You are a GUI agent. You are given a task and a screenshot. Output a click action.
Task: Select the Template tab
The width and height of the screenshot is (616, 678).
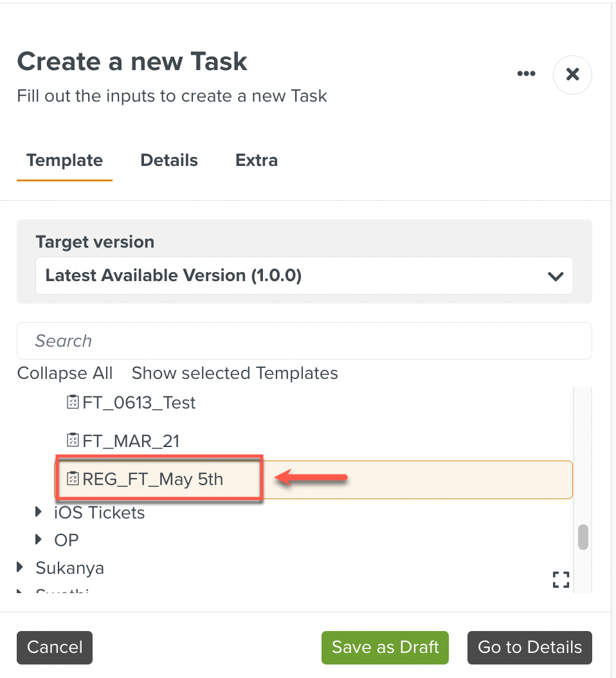tap(64, 160)
